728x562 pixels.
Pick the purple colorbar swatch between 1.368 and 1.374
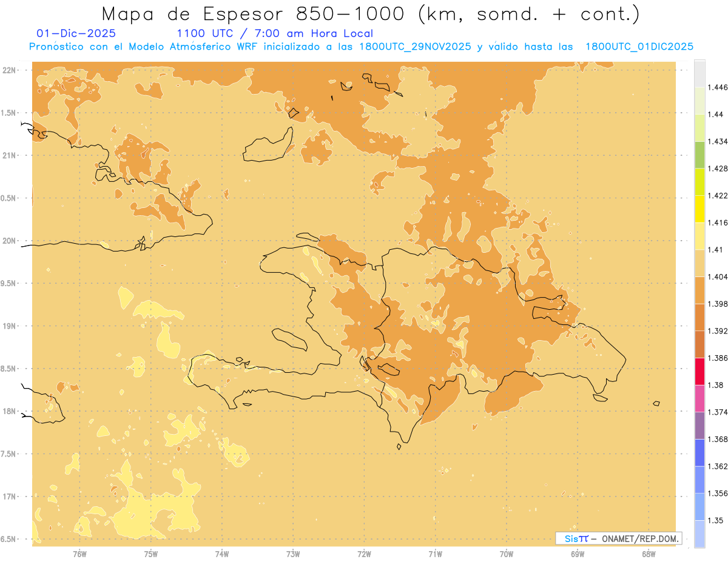(x=699, y=426)
